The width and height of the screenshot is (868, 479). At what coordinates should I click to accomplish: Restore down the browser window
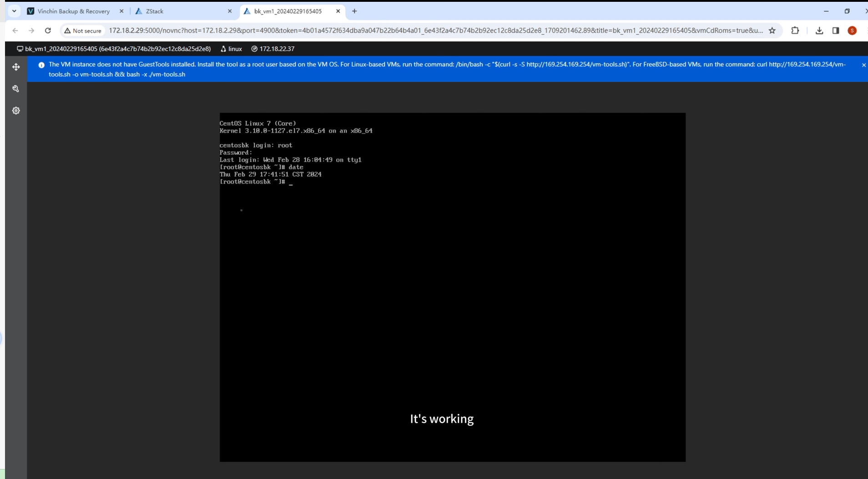pyautogui.click(x=847, y=11)
